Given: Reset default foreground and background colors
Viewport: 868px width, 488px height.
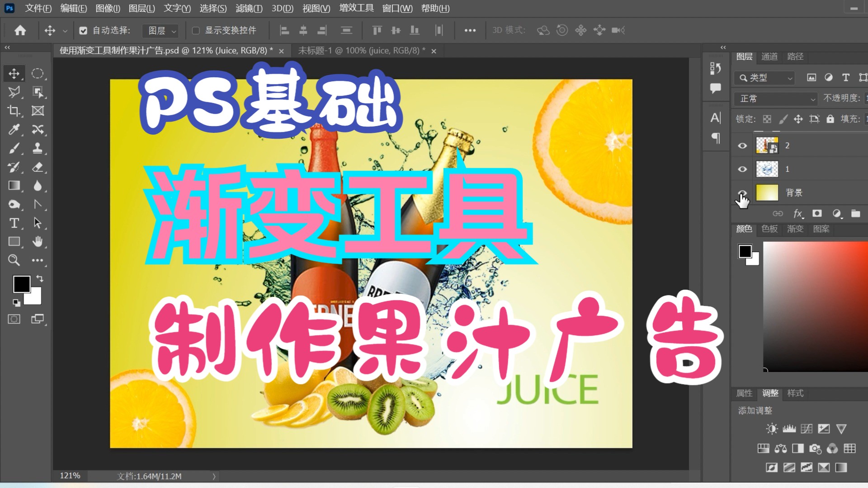Looking at the screenshot, I should [16, 303].
